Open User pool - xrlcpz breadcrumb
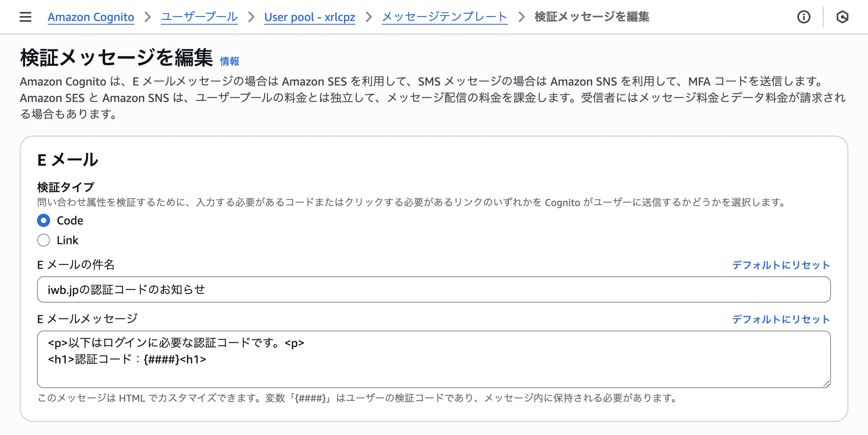The image size is (868, 435). 310,17
